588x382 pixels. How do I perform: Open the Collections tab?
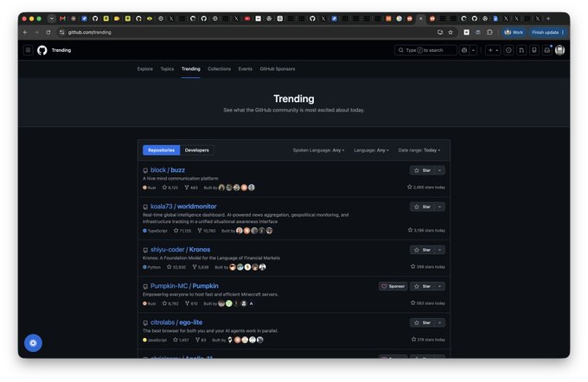click(220, 69)
